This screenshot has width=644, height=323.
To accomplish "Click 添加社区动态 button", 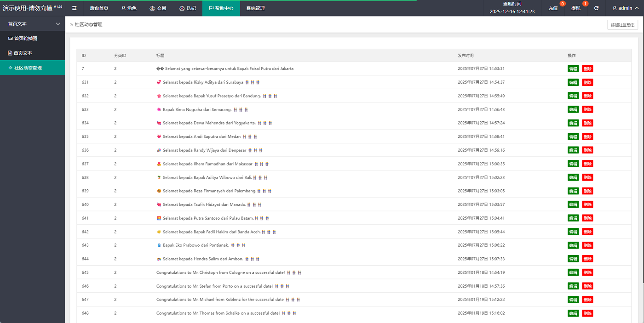I will [622, 25].
